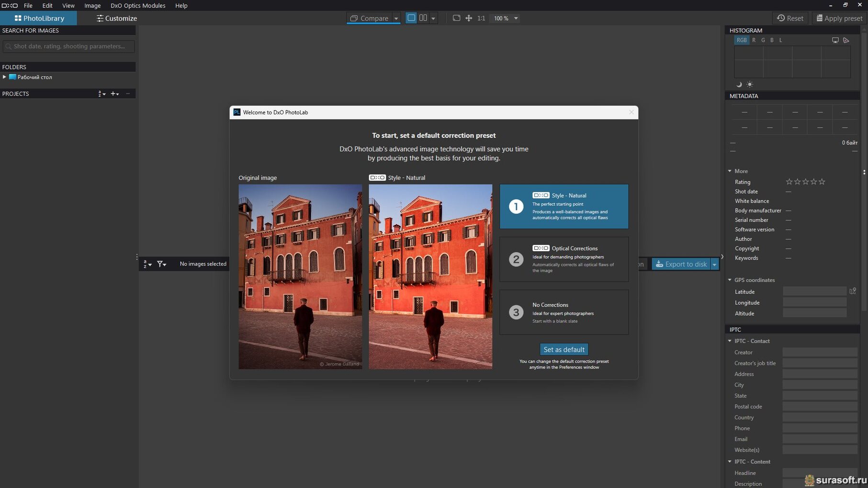Screen dimensions: 868x488
Task: Click the Original image preview thumbnail
Action: [x=300, y=277]
